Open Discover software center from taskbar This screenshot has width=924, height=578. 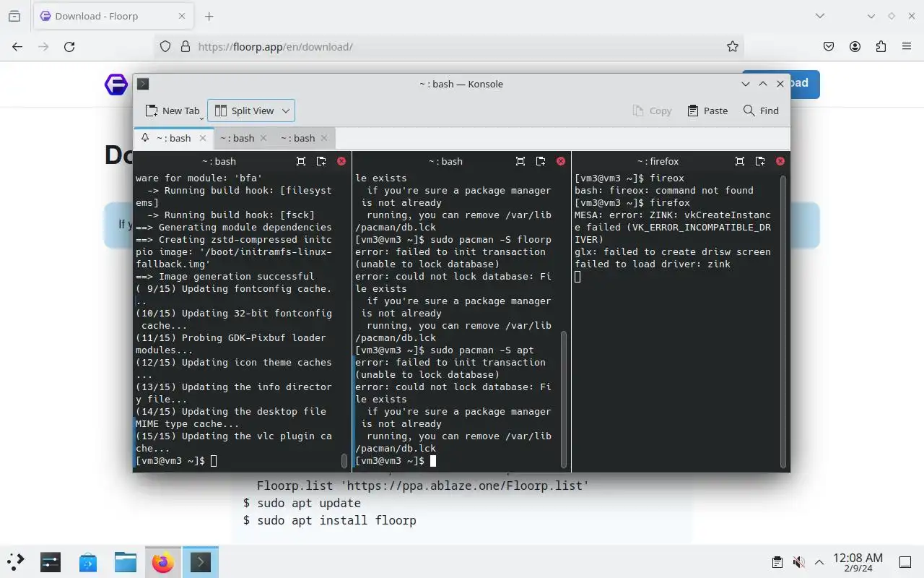click(88, 561)
